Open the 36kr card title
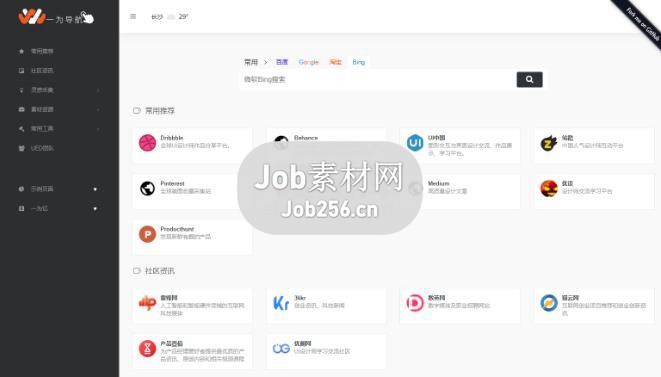Screen dimensions: 661x377 (x=300, y=298)
